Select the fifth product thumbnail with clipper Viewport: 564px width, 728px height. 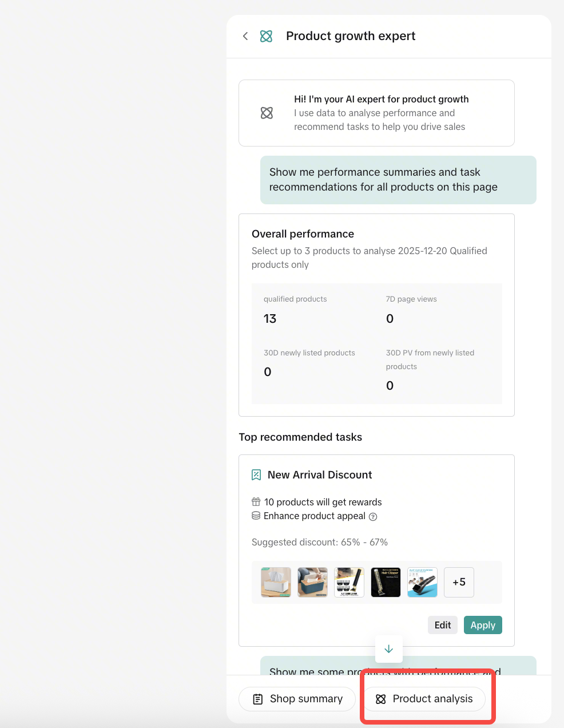tap(422, 582)
